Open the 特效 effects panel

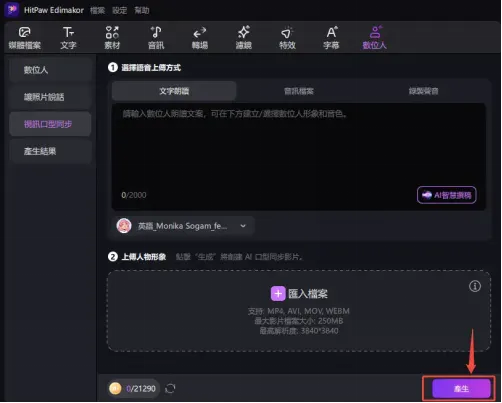(x=287, y=38)
